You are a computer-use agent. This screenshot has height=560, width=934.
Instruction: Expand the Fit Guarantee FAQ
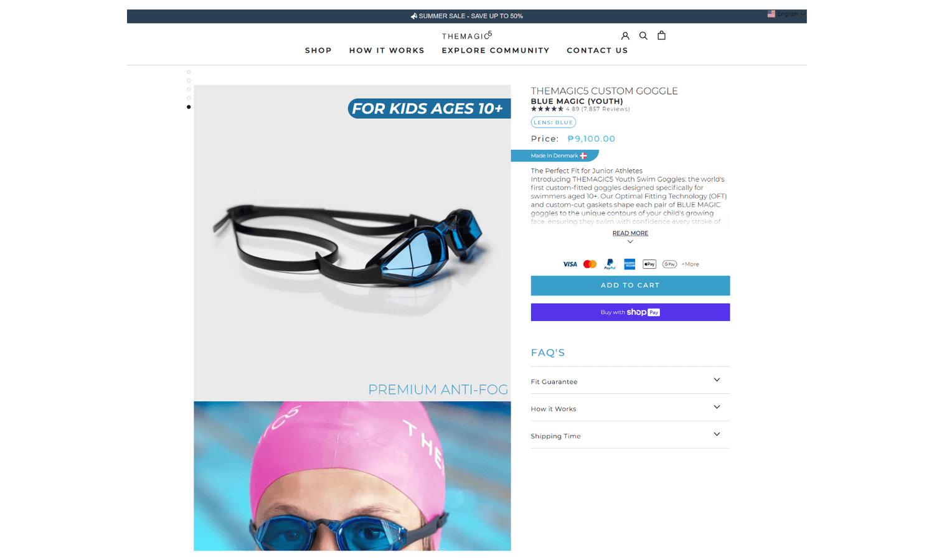[630, 381]
